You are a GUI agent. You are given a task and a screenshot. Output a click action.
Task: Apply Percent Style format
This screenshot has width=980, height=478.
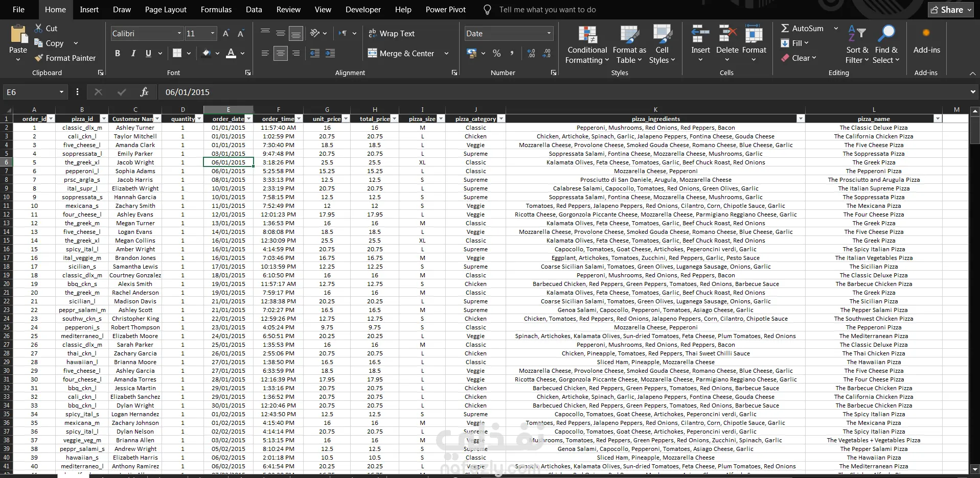[x=496, y=53]
